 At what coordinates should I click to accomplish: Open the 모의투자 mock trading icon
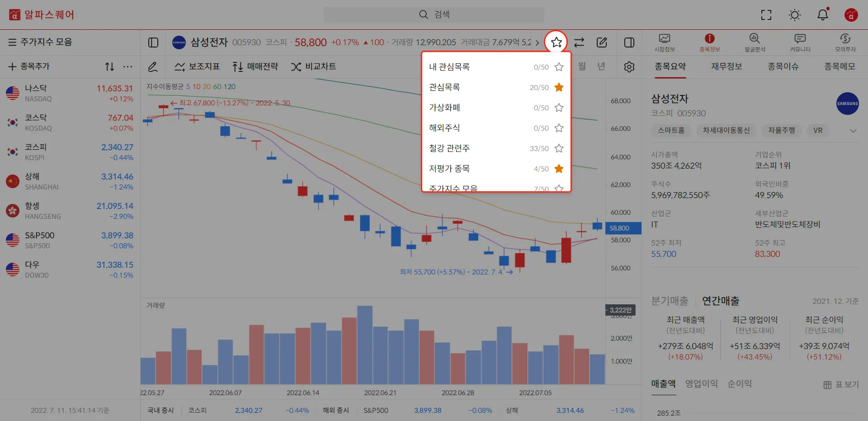(x=845, y=43)
